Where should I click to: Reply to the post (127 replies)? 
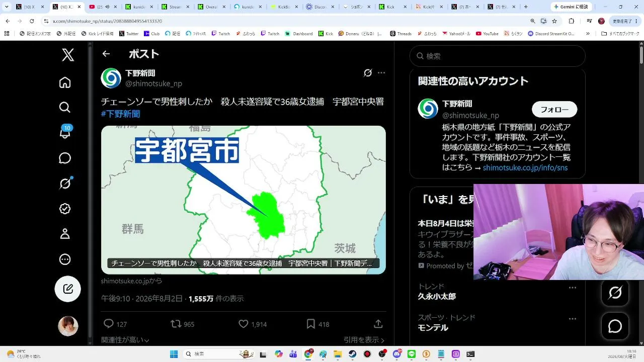point(108,324)
